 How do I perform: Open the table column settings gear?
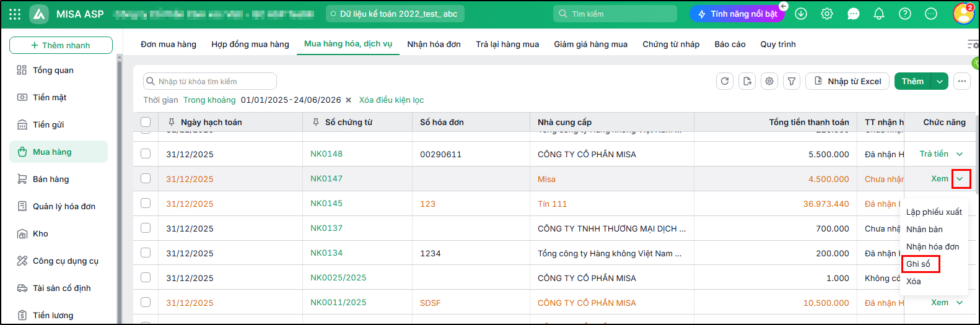click(x=769, y=81)
